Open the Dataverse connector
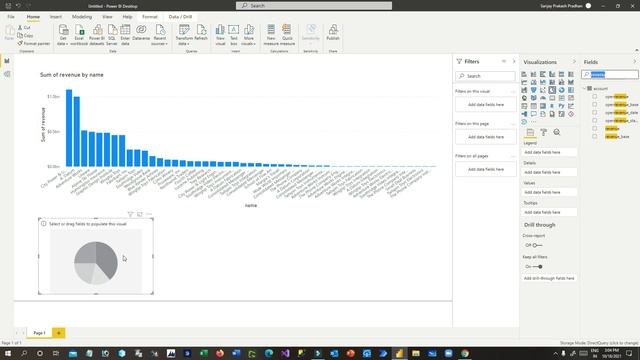The height and width of the screenshot is (360, 640). [141, 32]
